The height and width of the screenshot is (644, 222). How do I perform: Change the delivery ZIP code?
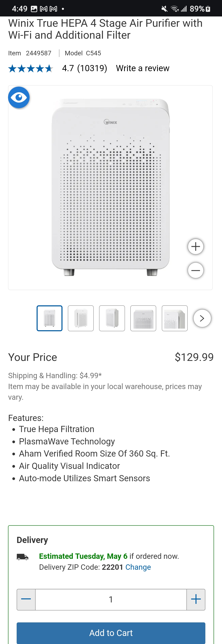tap(138, 567)
